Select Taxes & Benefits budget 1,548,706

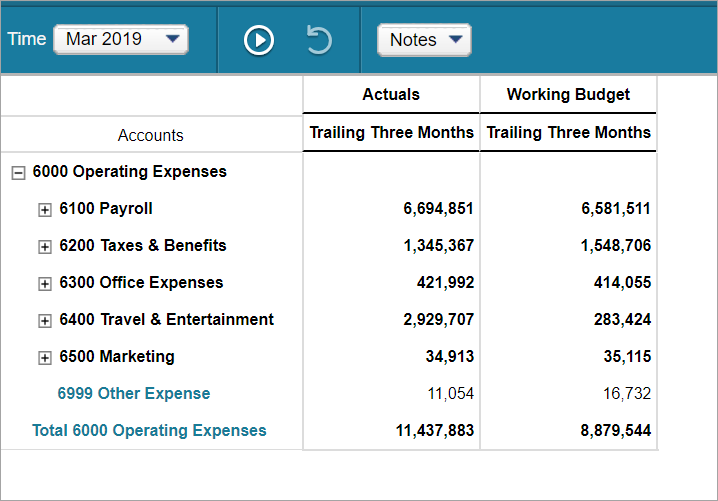click(616, 245)
